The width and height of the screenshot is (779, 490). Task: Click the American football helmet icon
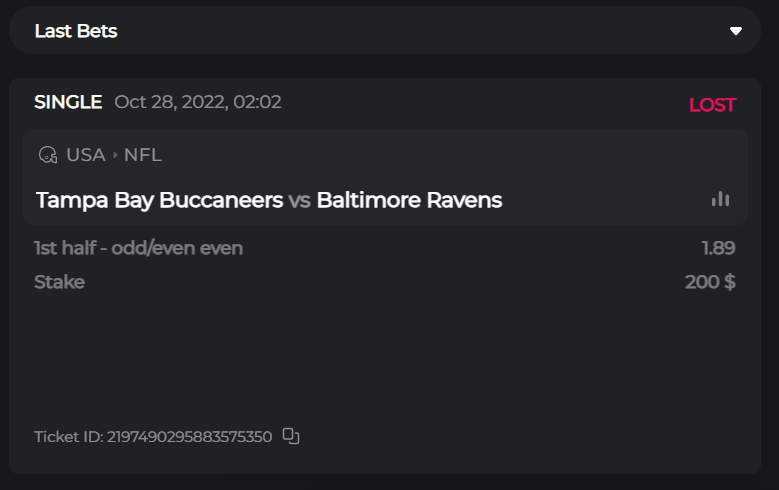click(x=47, y=155)
